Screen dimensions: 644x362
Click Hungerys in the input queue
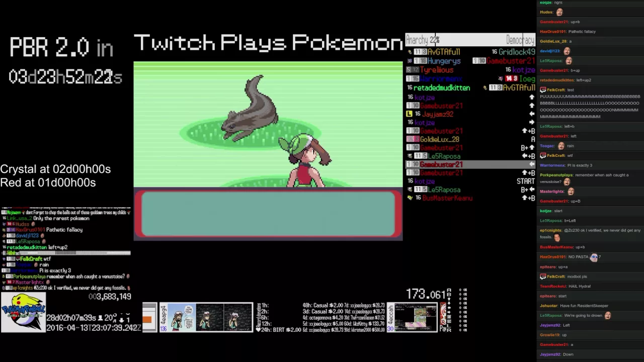[x=444, y=61]
